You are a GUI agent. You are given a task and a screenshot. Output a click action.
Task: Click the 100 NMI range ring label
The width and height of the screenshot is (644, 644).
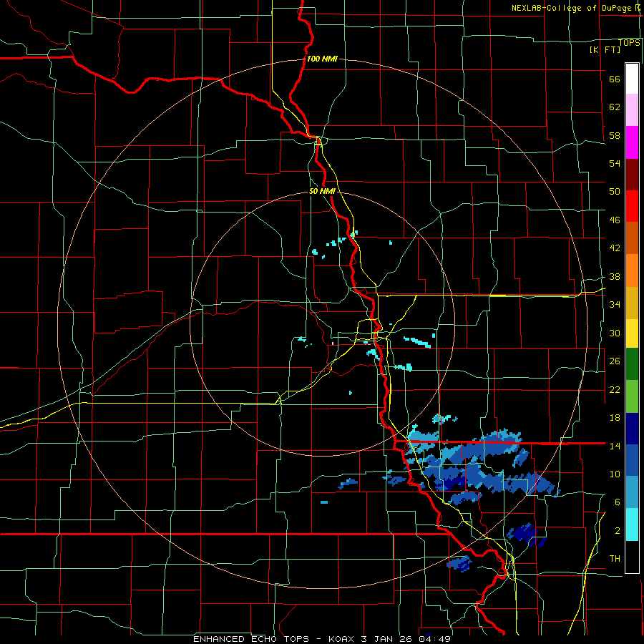[x=322, y=59]
